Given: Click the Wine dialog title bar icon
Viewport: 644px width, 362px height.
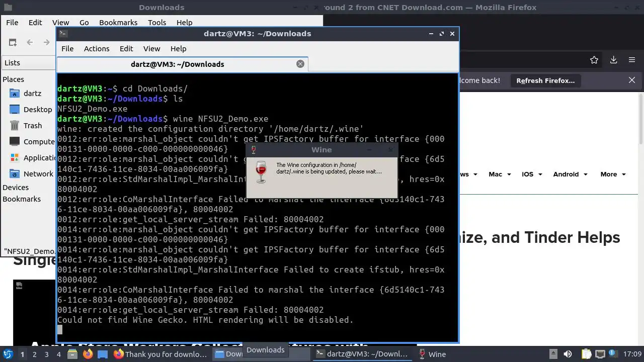Looking at the screenshot, I should [253, 150].
